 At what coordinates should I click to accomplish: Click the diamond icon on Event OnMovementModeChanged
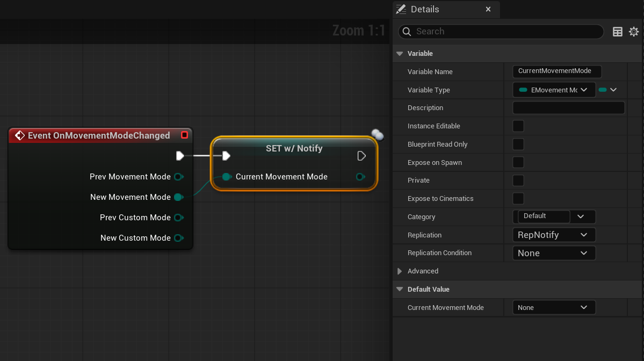(20, 135)
